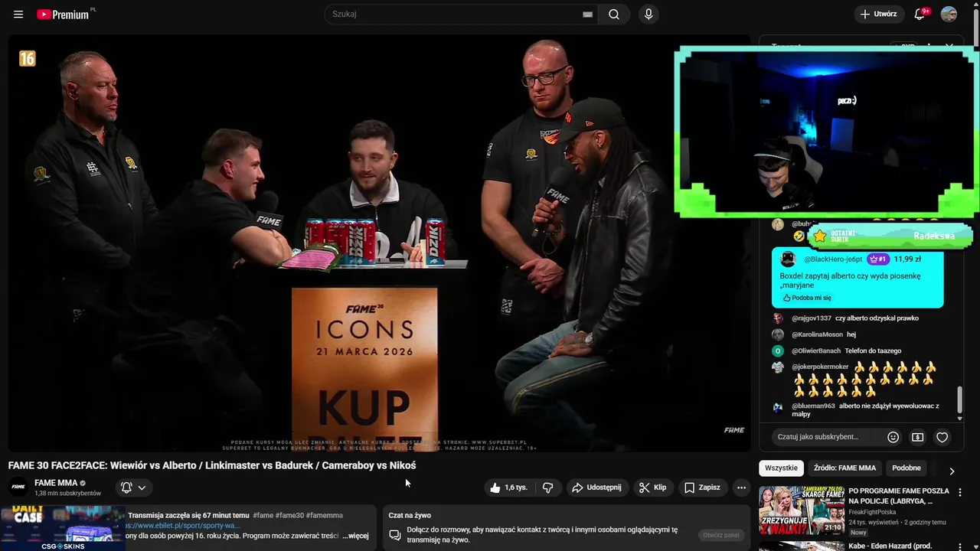Like the video with thumbs up

coord(508,487)
